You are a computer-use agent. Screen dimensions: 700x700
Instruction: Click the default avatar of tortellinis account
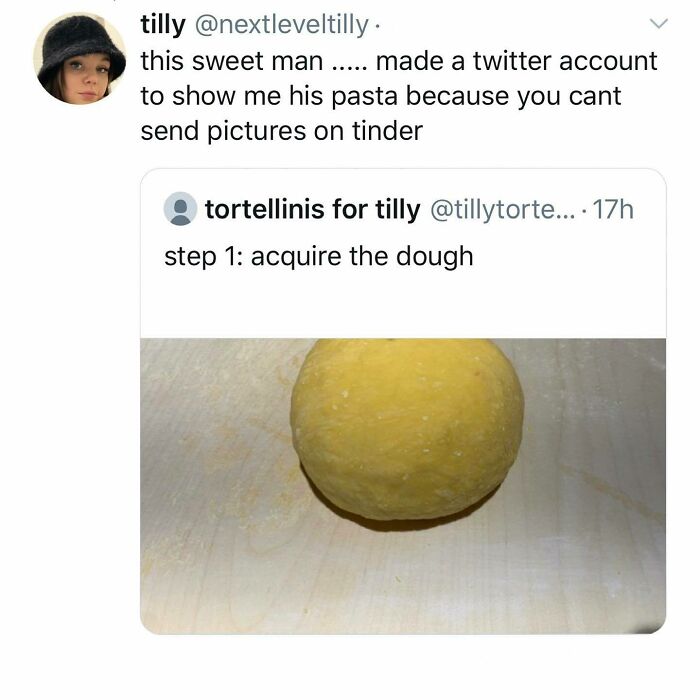180,209
